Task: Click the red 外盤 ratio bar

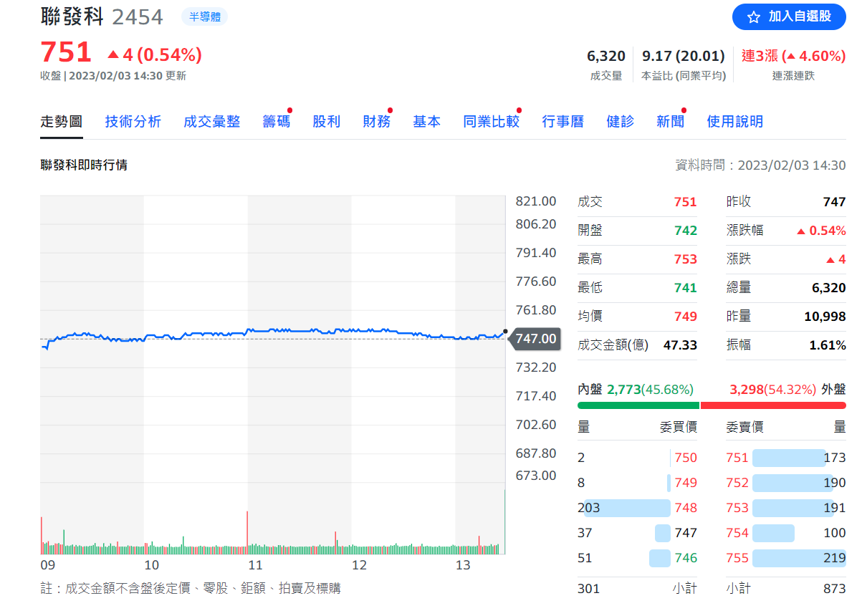Action: [x=773, y=405]
